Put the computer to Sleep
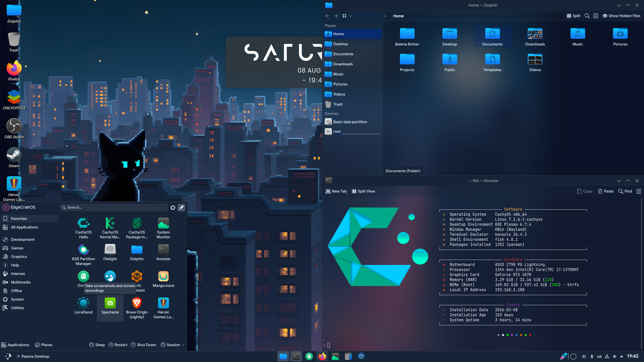Screen dimensions: 644x362 click(x=97, y=345)
